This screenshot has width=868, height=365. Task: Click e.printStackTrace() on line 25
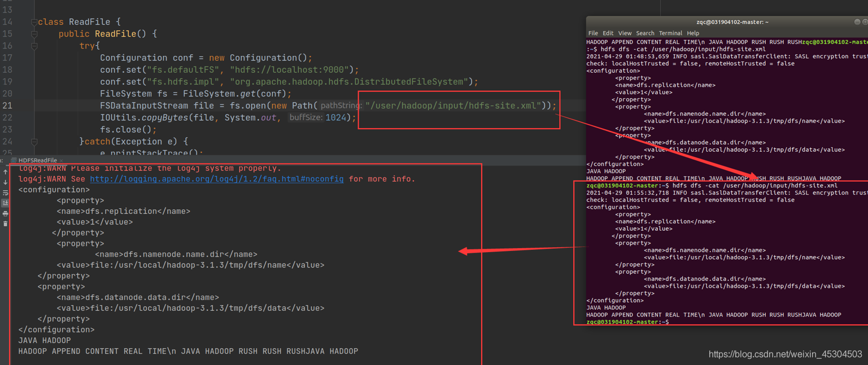click(151, 153)
